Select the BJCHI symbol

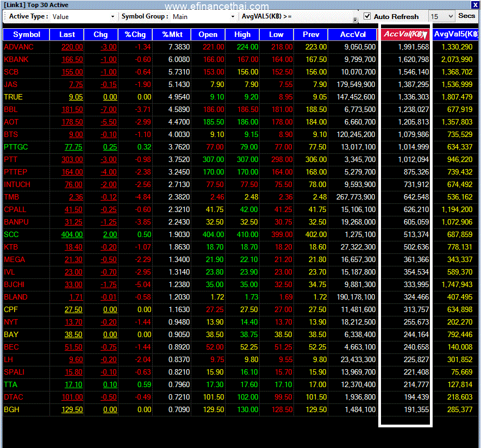(14, 284)
